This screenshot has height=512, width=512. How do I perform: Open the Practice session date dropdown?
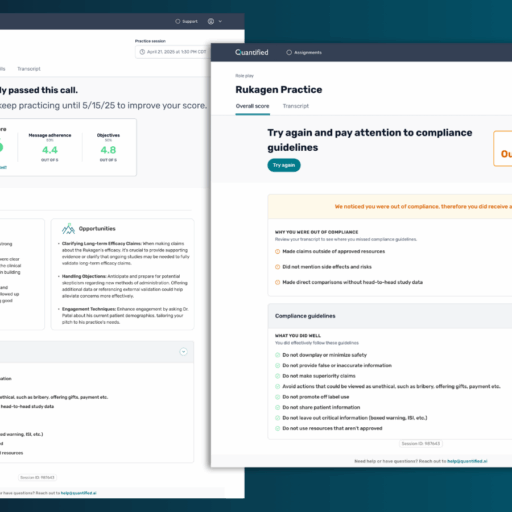pos(173,52)
